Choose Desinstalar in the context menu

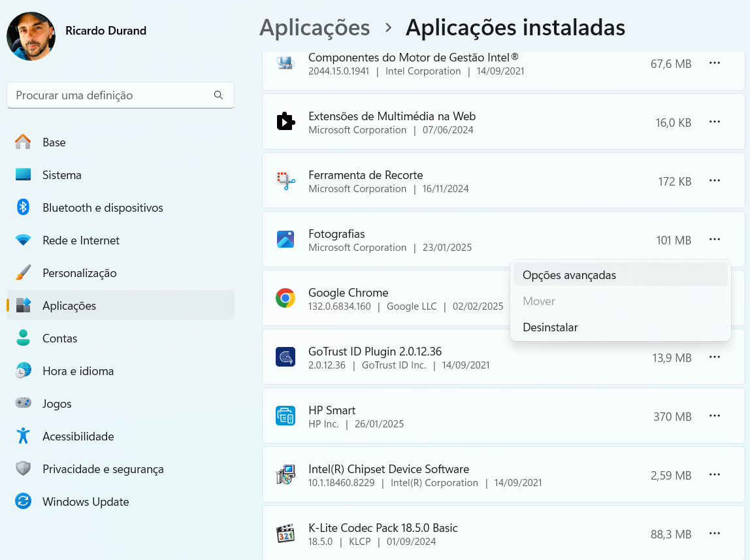tap(550, 327)
